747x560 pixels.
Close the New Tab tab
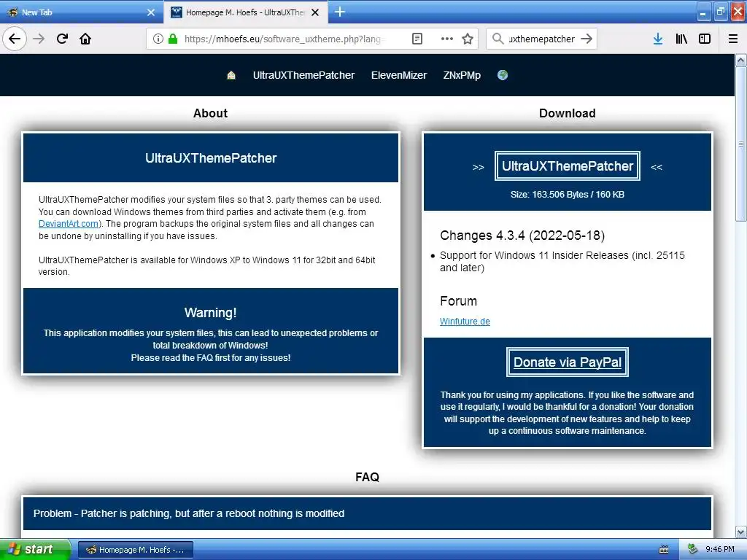[151, 12]
